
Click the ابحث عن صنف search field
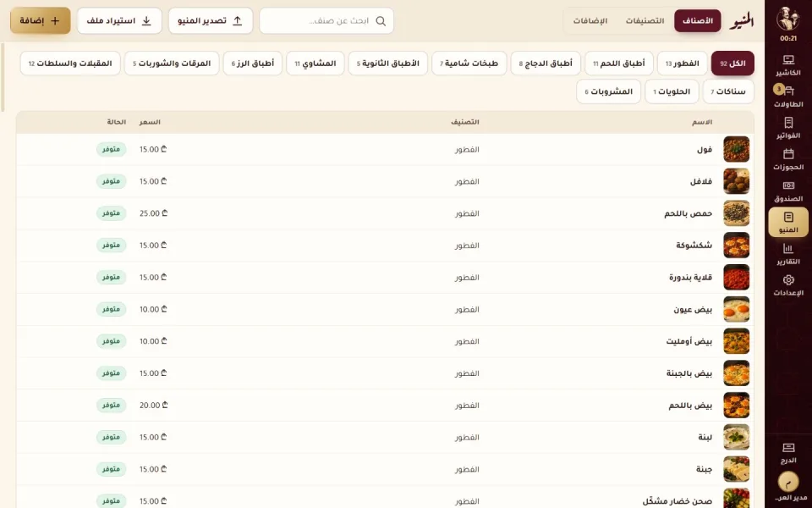326,20
